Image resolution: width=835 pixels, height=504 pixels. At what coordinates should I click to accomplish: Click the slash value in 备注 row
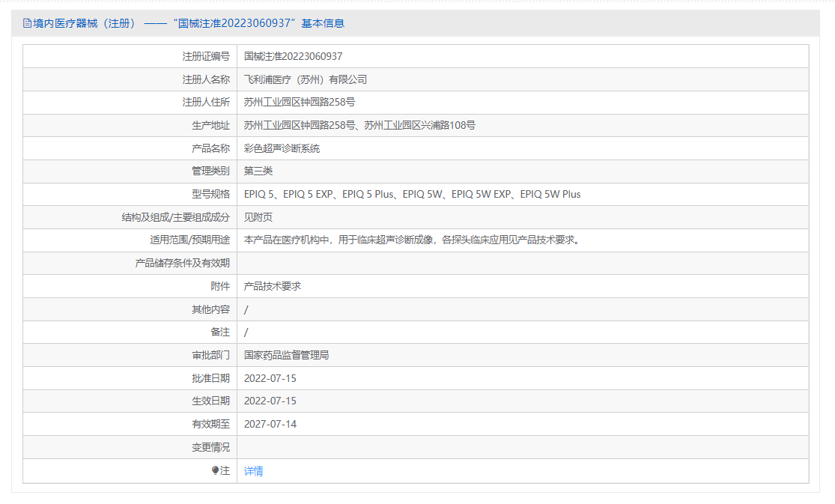[246, 333]
